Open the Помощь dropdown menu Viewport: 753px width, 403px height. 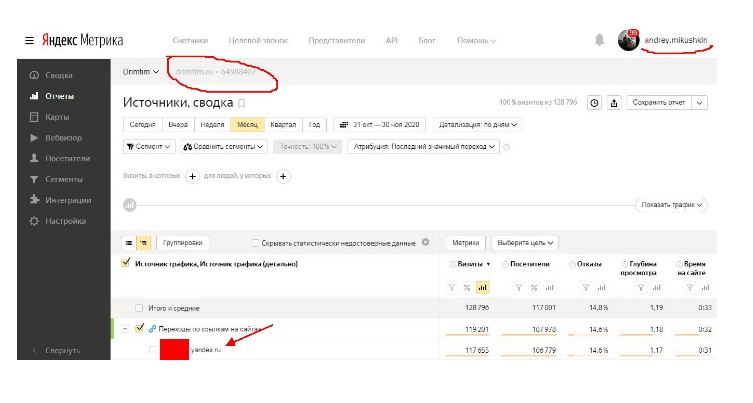coord(476,41)
